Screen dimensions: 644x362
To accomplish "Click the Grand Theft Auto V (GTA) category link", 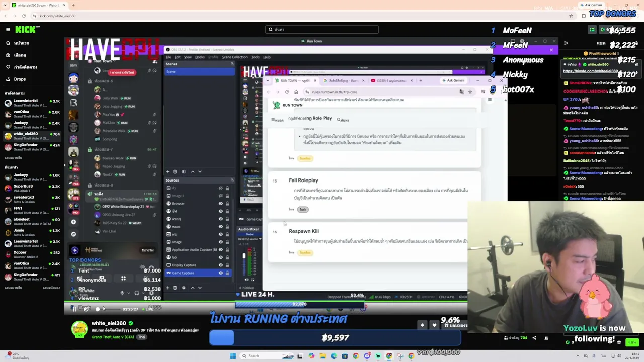I will tap(113, 337).
